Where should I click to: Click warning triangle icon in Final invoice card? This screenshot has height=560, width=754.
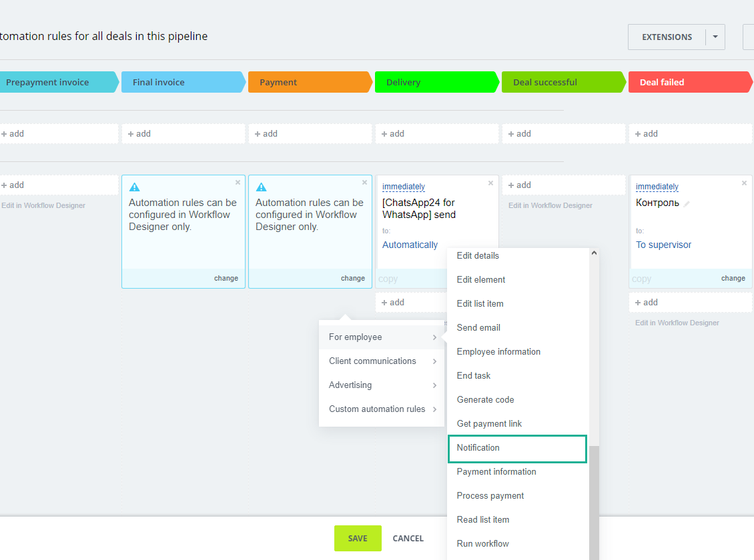[x=134, y=187]
